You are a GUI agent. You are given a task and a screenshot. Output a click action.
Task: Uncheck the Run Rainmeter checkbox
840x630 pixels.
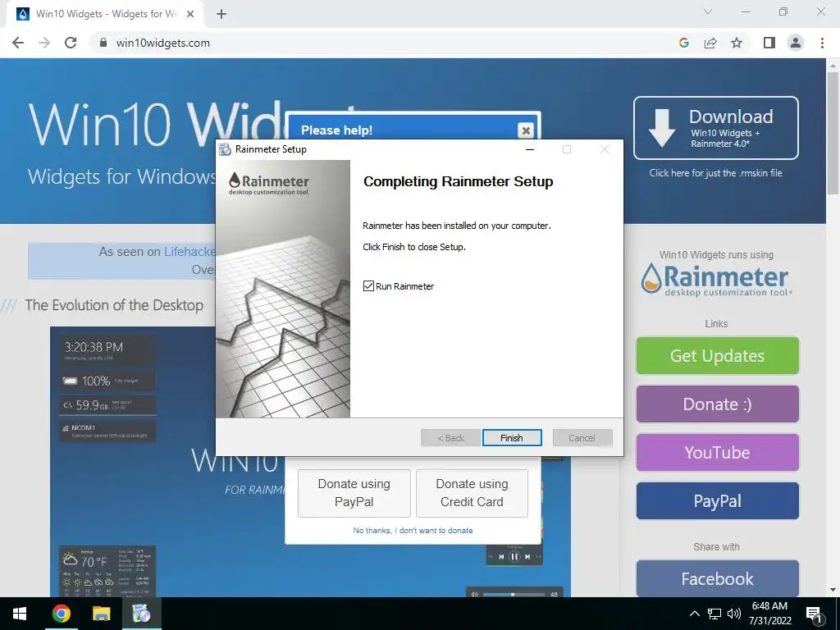click(368, 286)
